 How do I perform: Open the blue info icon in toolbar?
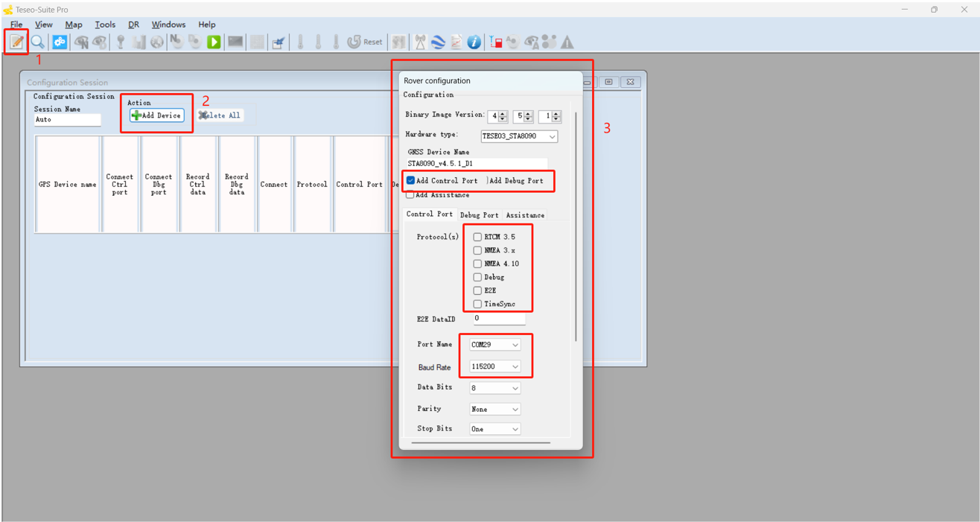[x=474, y=42]
